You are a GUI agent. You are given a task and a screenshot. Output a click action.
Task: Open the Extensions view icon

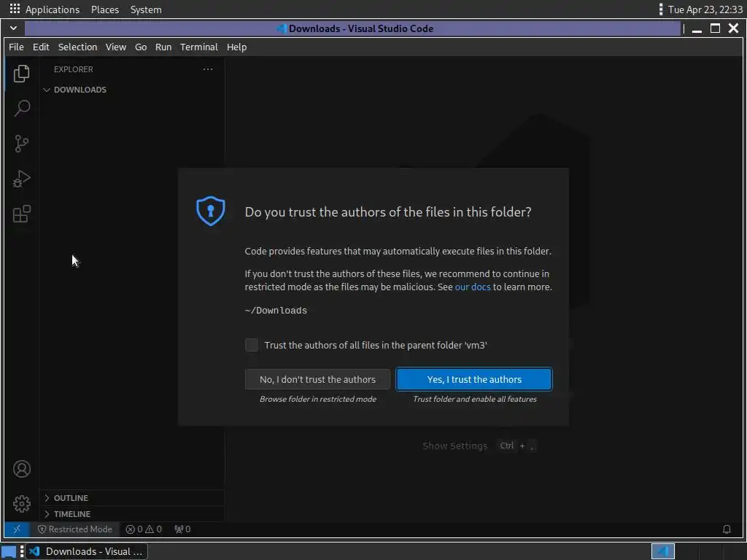coord(21,214)
